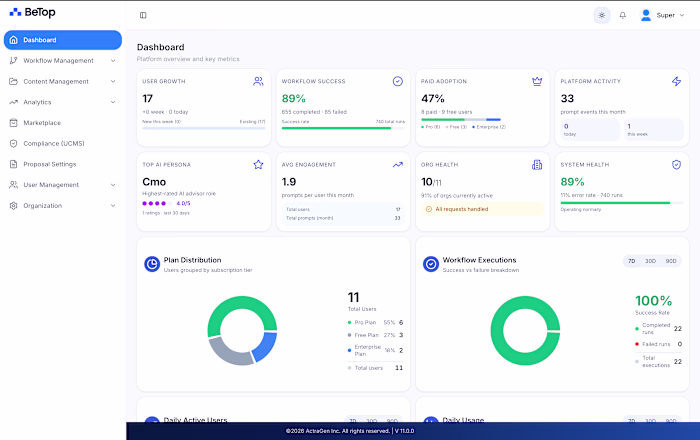Click the Platform Activity lightning icon

coord(676,81)
